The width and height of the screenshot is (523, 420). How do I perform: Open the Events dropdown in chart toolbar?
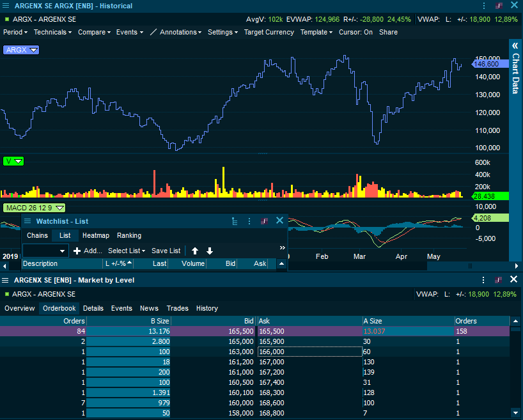click(x=129, y=32)
